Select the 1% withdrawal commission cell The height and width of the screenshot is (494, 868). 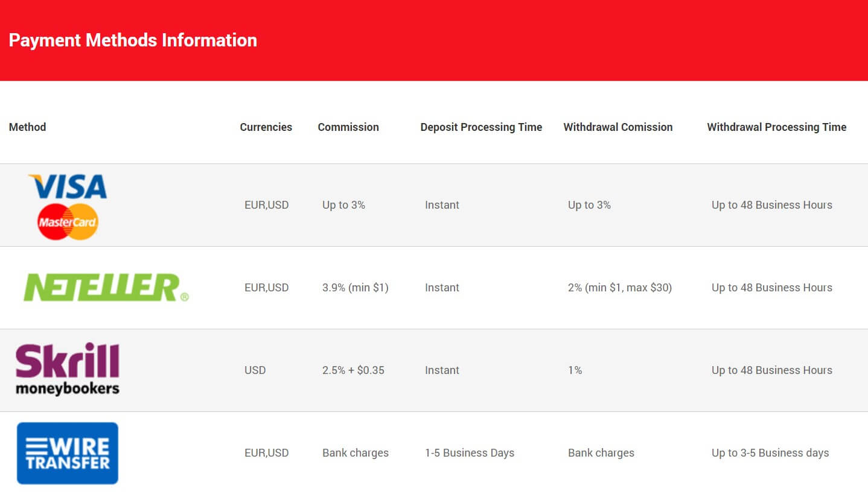tap(575, 370)
